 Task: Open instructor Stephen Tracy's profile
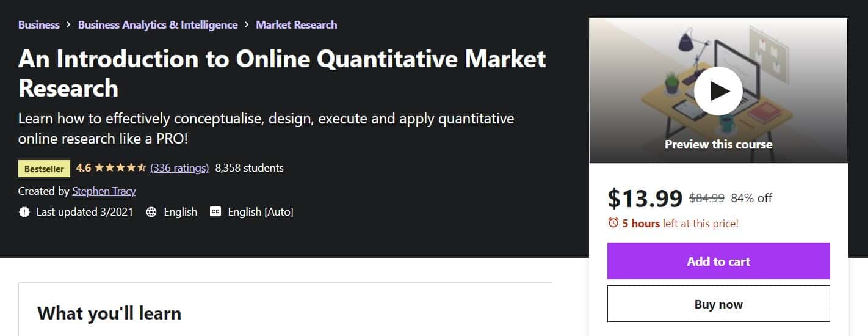coord(104,191)
